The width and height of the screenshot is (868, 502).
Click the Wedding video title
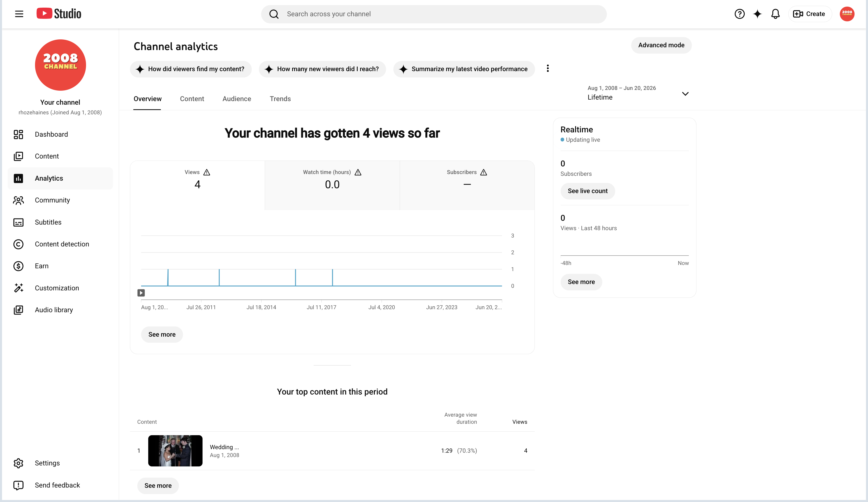coord(224,447)
